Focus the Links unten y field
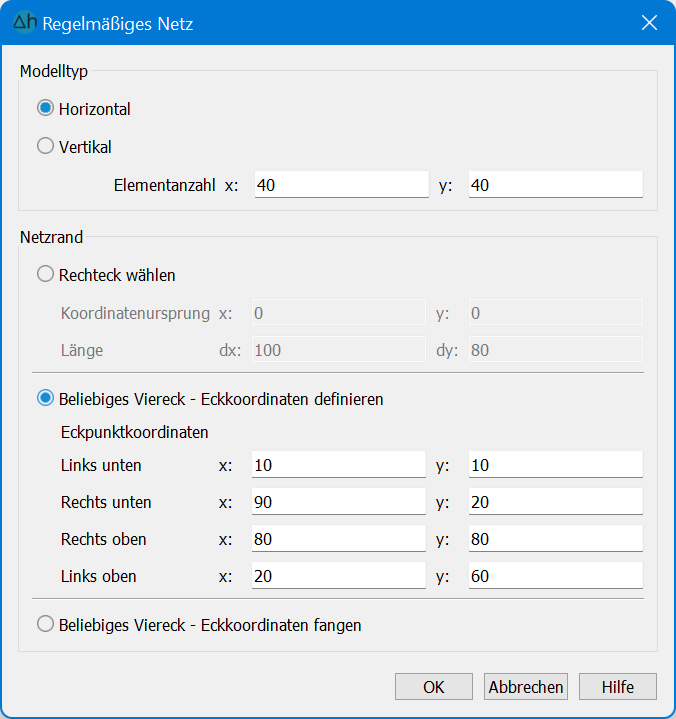 555,465
